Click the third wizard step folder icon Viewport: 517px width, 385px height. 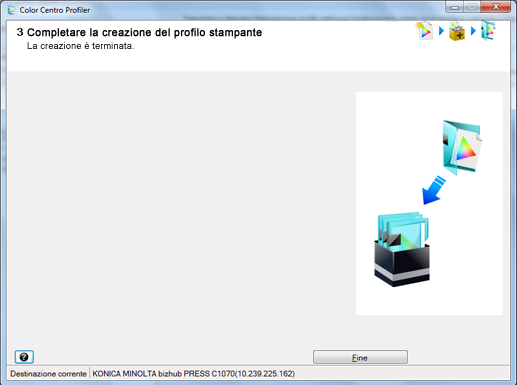(x=488, y=31)
